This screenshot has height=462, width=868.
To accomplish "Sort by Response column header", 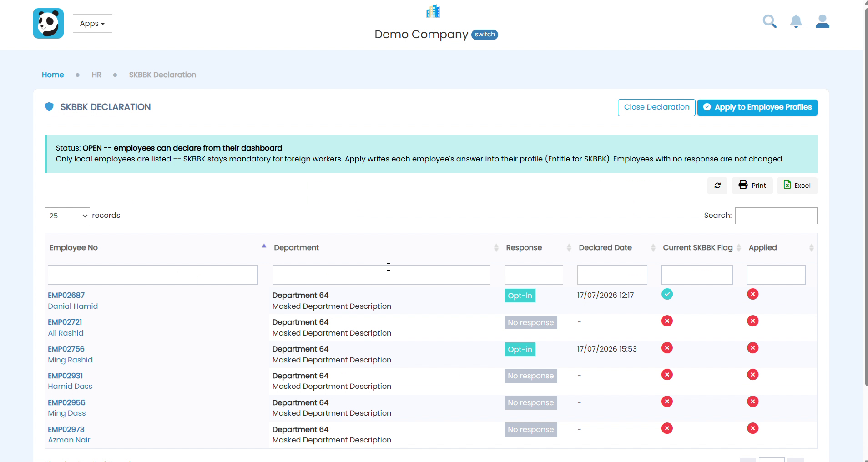I will pyautogui.click(x=538, y=248).
